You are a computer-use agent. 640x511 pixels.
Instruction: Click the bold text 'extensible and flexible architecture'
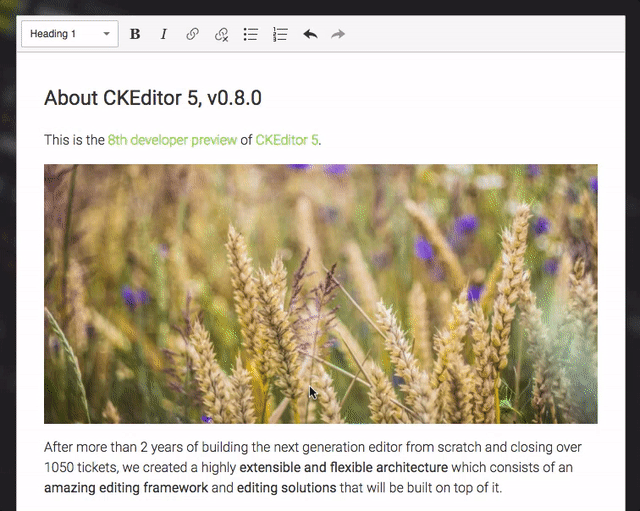[x=343, y=467]
